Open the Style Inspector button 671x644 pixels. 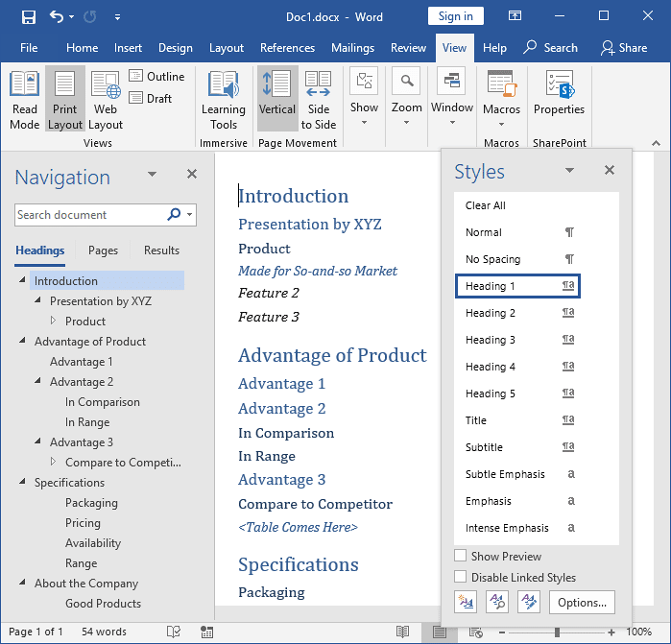pos(497,603)
